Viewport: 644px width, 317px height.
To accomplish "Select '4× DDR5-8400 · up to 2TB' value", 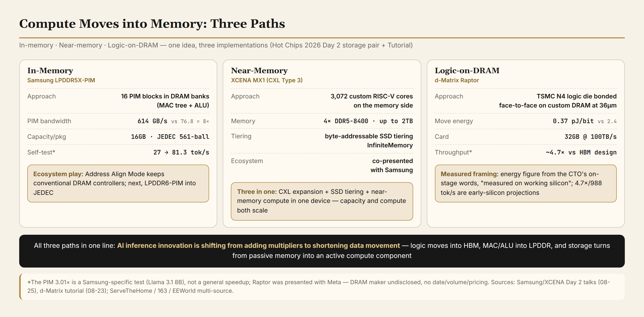I will click(x=368, y=121).
